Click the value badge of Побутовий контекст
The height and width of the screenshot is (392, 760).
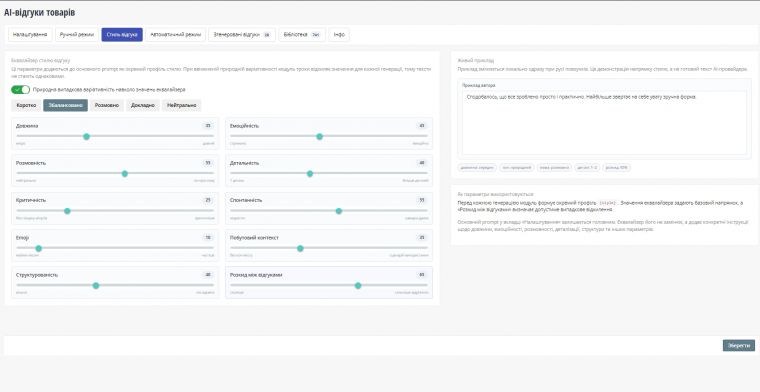tap(422, 237)
